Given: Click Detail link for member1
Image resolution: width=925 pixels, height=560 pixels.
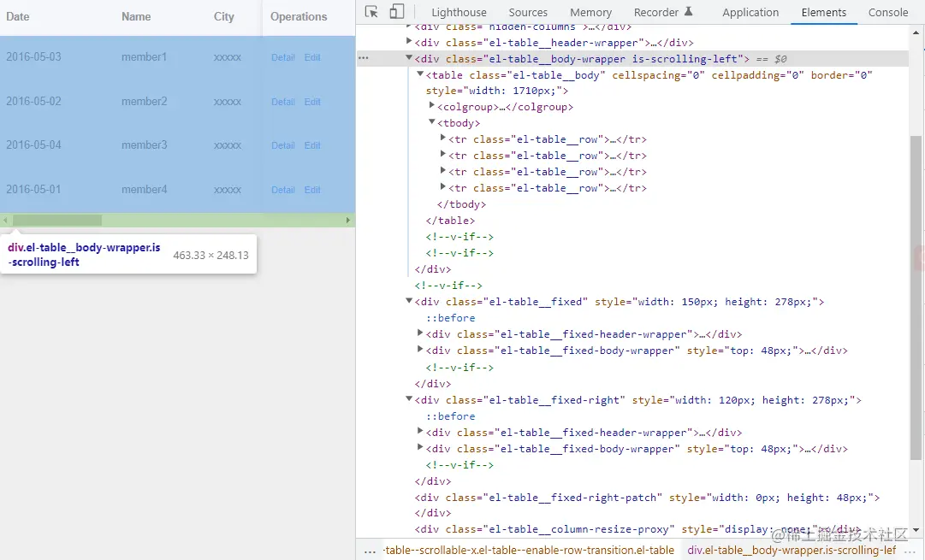Looking at the screenshot, I should [283, 57].
